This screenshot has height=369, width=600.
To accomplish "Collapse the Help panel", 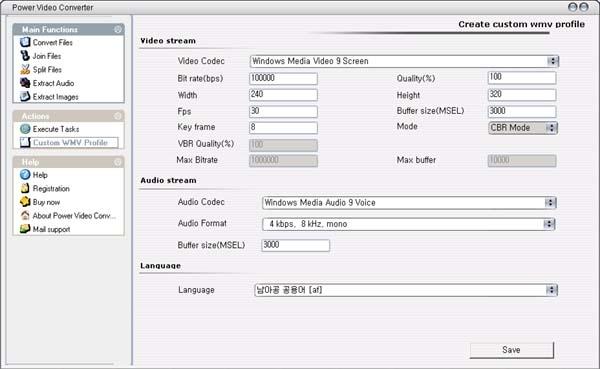I will coord(117,162).
